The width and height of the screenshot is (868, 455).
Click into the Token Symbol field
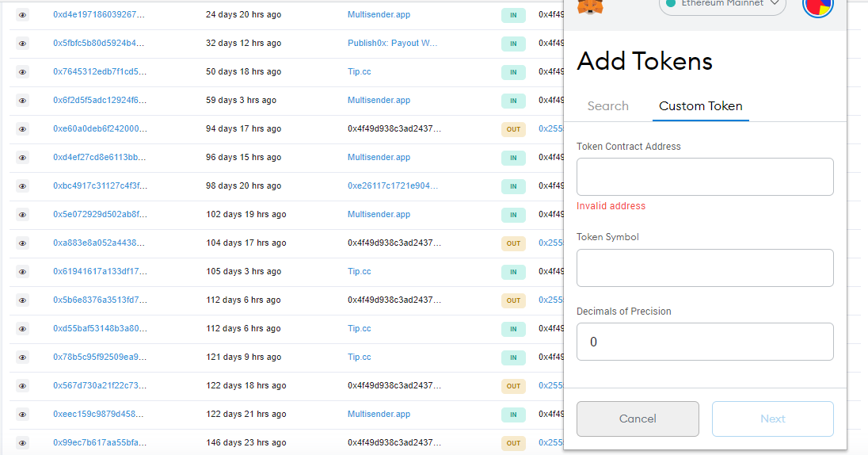pyautogui.click(x=705, y=268)
